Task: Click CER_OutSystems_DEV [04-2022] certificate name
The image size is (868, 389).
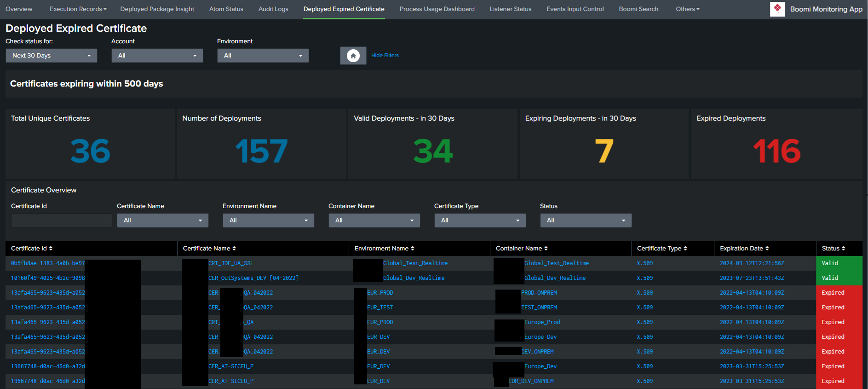Action: 253,278
